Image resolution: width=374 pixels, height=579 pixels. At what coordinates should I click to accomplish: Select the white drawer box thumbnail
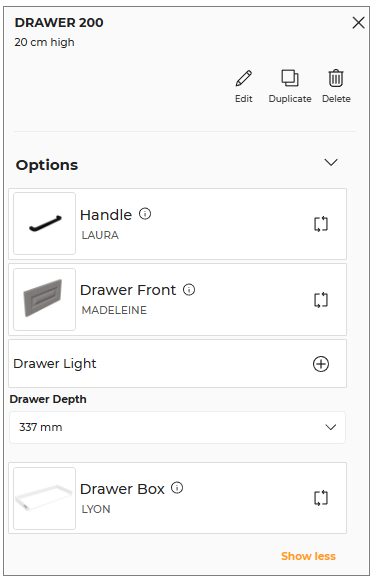coord(45,498)
